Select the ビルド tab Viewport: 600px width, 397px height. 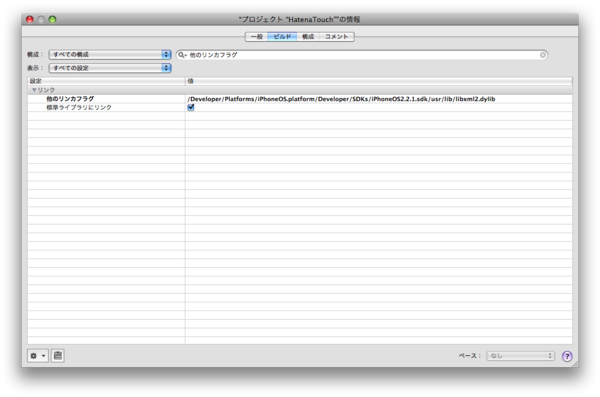282,37
